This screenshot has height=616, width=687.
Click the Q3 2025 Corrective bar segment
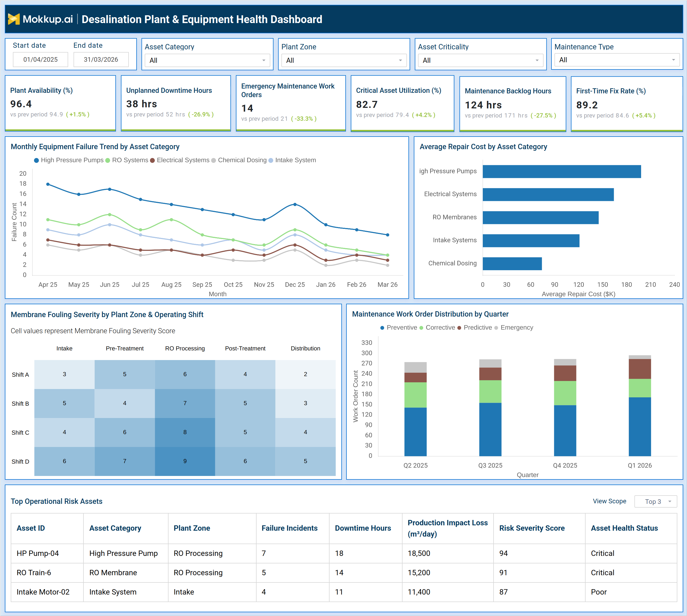click(x=490, y=392)
